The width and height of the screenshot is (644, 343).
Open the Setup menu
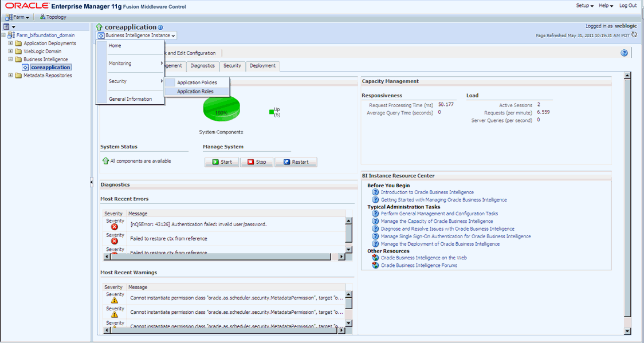click(585, 6)
